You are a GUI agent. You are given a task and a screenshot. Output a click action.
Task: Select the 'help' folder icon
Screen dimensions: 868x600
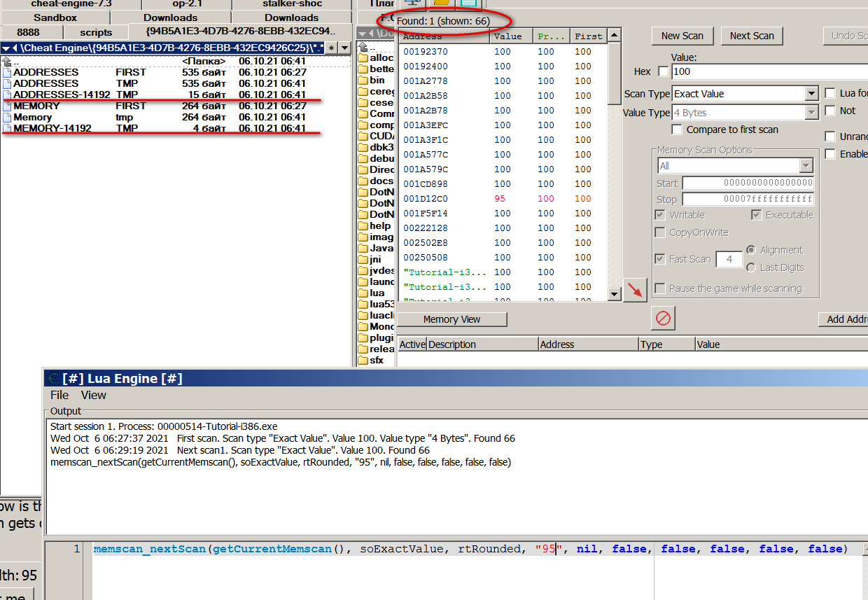(x=363, y=226)
